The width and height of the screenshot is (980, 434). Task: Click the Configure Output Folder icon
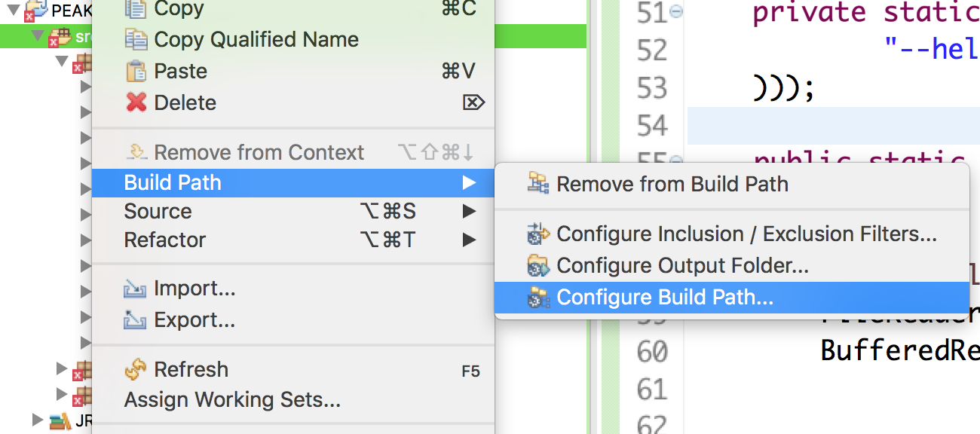click(x=538, y=265)
